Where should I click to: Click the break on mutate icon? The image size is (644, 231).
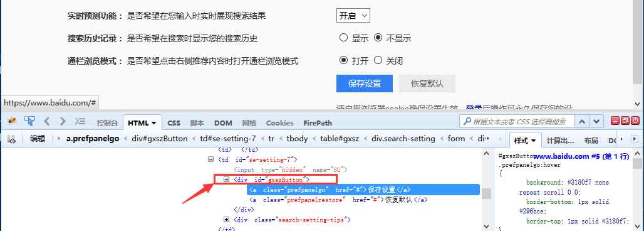12,139
